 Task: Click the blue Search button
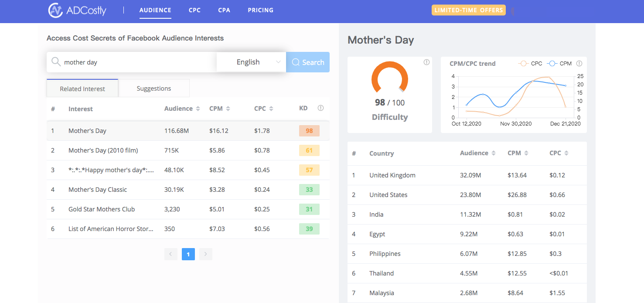coord(308,62)
